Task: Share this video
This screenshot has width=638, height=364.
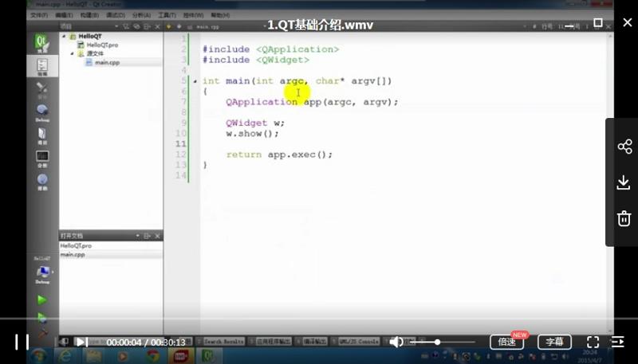Action: pyautogui.click(x=624, y=147)
